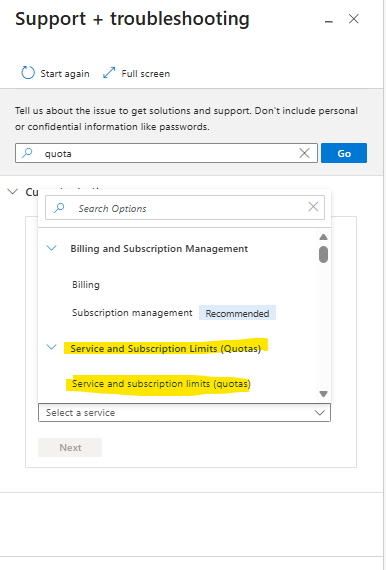This screenshot has height=570, width=386.
Task: Click the magnifier icon in Search Options
Action: click(x=59, y=208)
